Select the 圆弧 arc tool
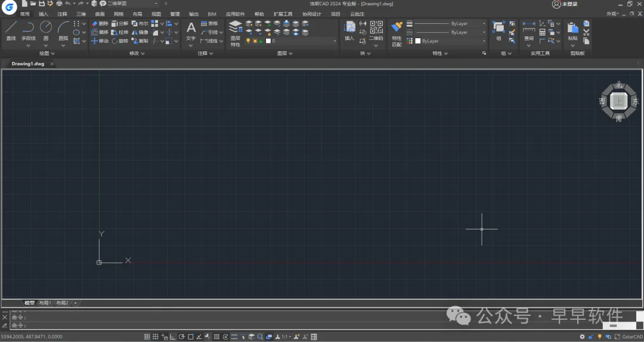The image size is (644, 342). (x=63, y=31)
